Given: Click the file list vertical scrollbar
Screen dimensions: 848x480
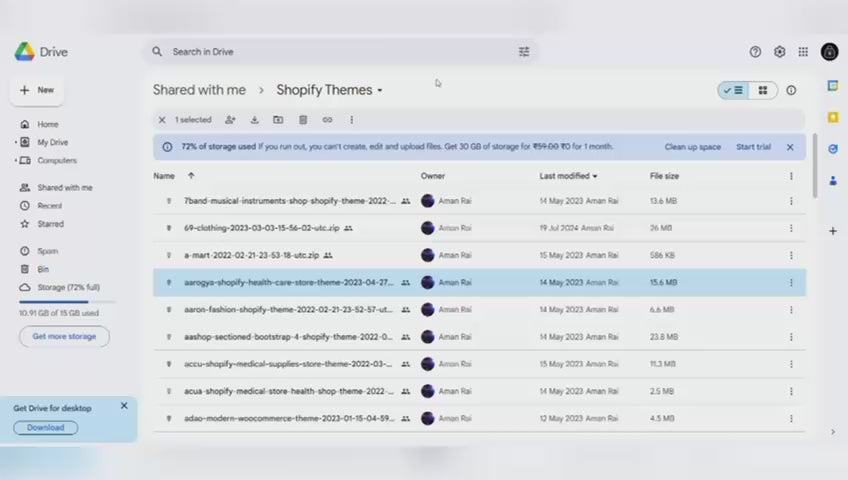Looking at the screenshot, I should point(814,166).
